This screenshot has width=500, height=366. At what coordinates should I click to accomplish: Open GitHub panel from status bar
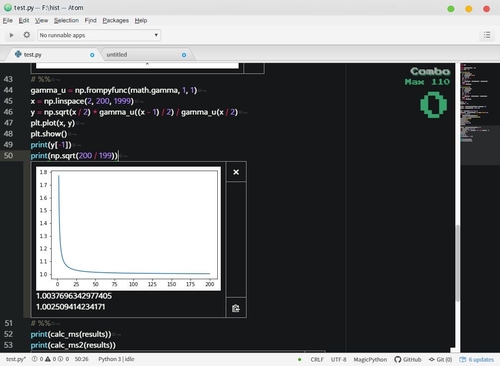408,359
